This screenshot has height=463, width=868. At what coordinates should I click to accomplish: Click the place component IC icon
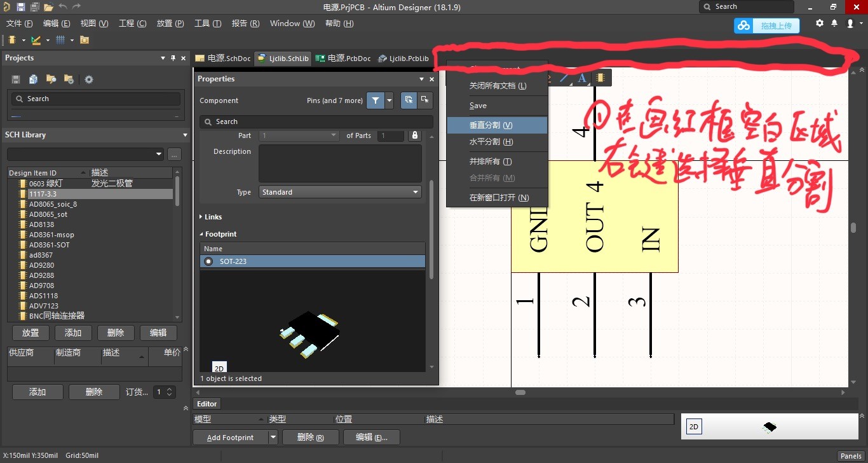pos(601,78)
